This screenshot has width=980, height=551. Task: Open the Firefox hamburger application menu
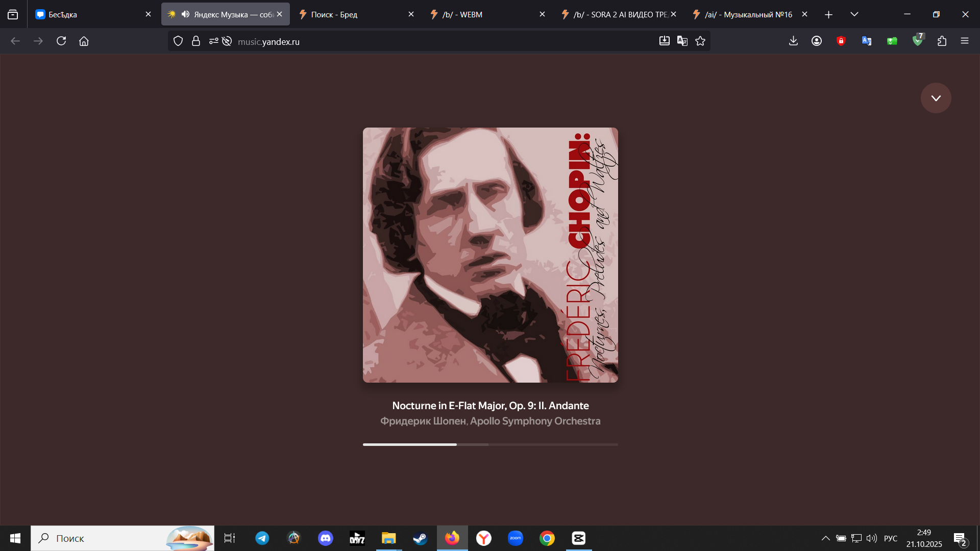[964, 41]
